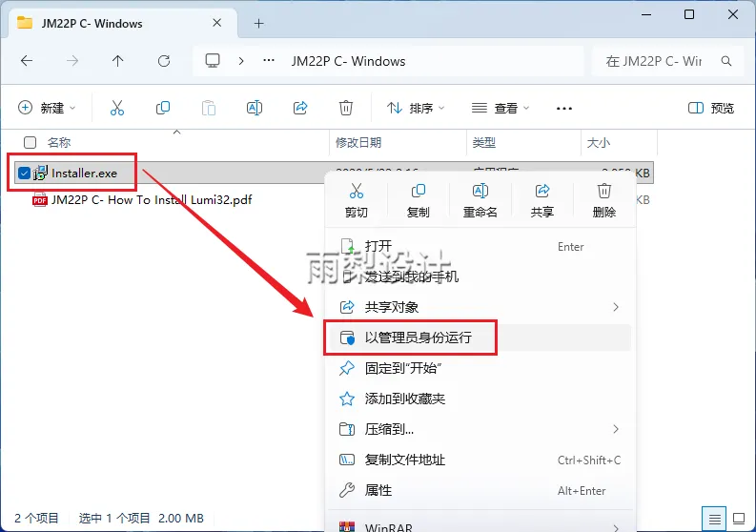Choose 打开 from the context menu
Image resolution: width=756 pixels, height=532 pixels.
click(x=479, y=247)
